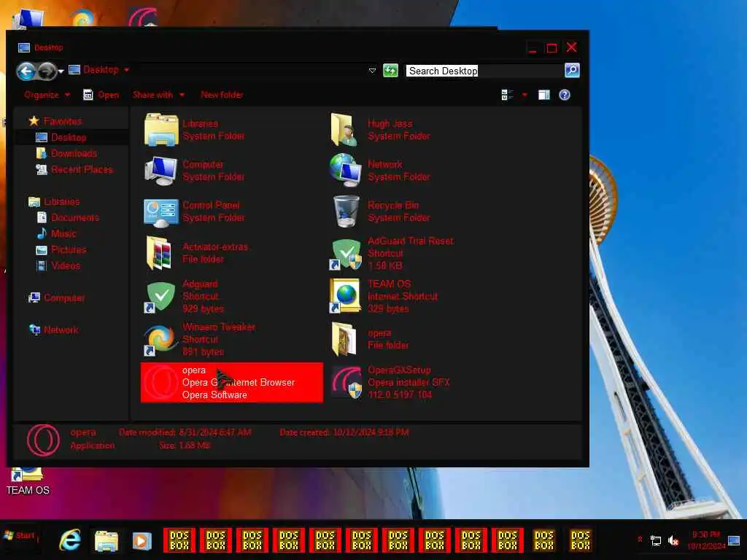This screenshot has height=560, width=747.
Task: Click the Open toolbar button
Action: coord(101,95)
